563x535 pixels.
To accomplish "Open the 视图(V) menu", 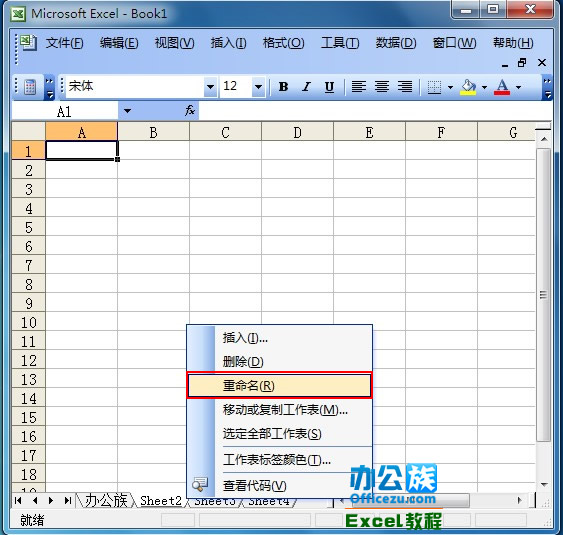I will 174,43.
